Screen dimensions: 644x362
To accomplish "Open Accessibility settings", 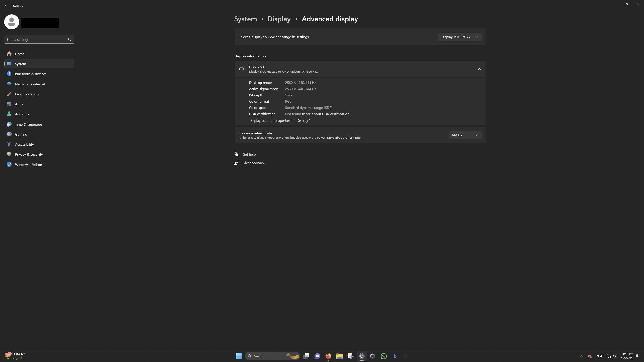I will tap(24, 144).
